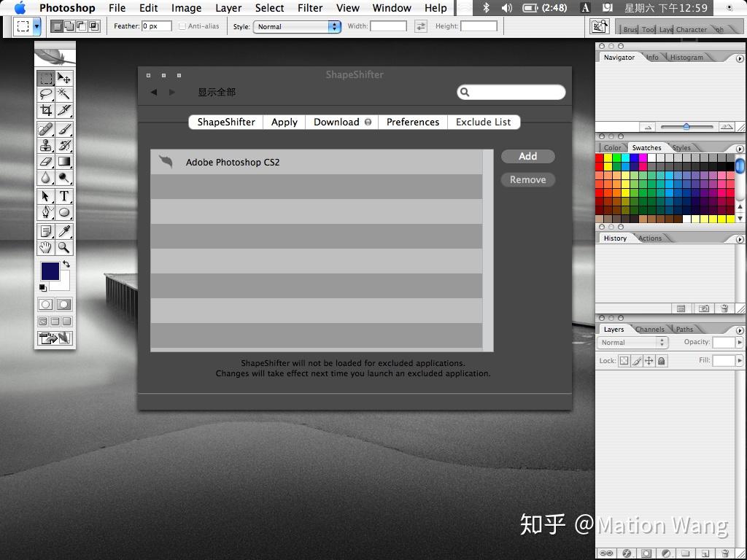
Task: Enable Standard edit mode in toolbox
Action: (x=46, y=304)
